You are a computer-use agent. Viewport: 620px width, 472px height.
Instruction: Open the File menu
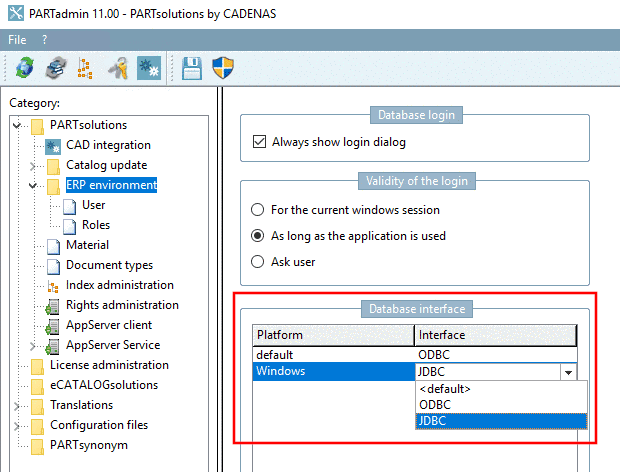[17, 40]
